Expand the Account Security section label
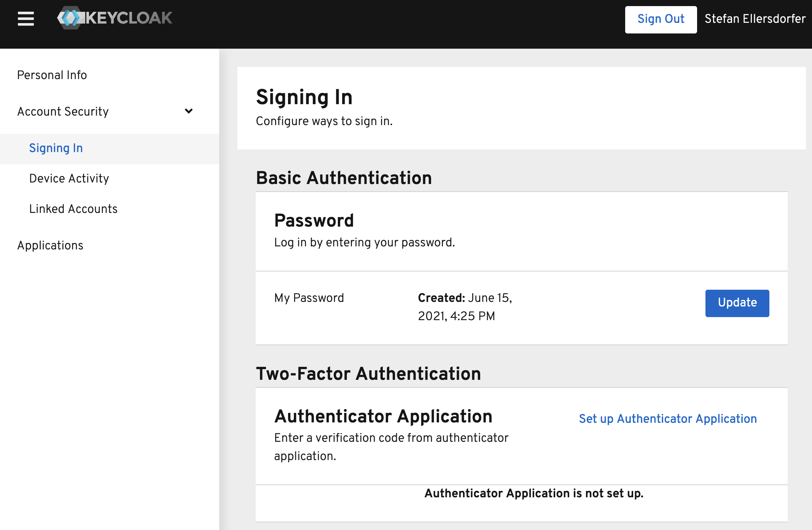The width and height of the screenshot is (812, 530). [x=63, y=111]
